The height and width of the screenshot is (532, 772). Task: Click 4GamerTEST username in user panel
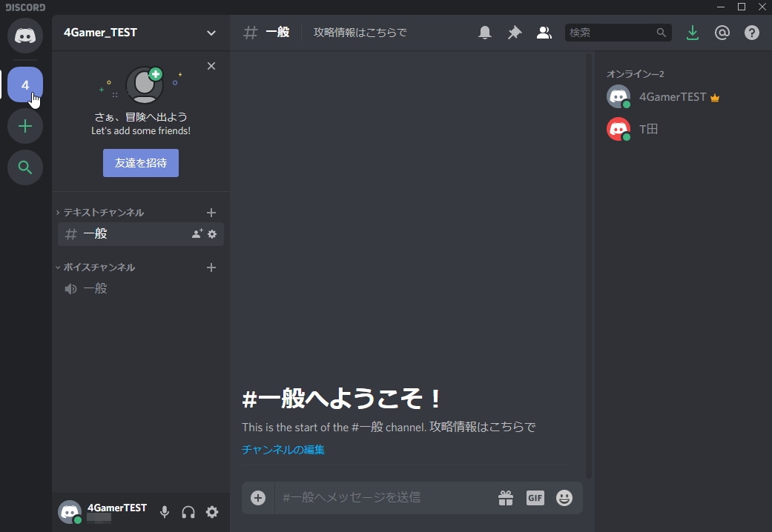pyautogui.click(x=117, y=508)
